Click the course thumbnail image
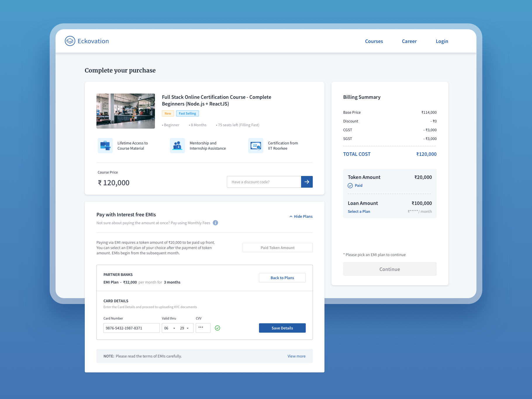Viewport: 532px width, 399px height. (126, 111)
